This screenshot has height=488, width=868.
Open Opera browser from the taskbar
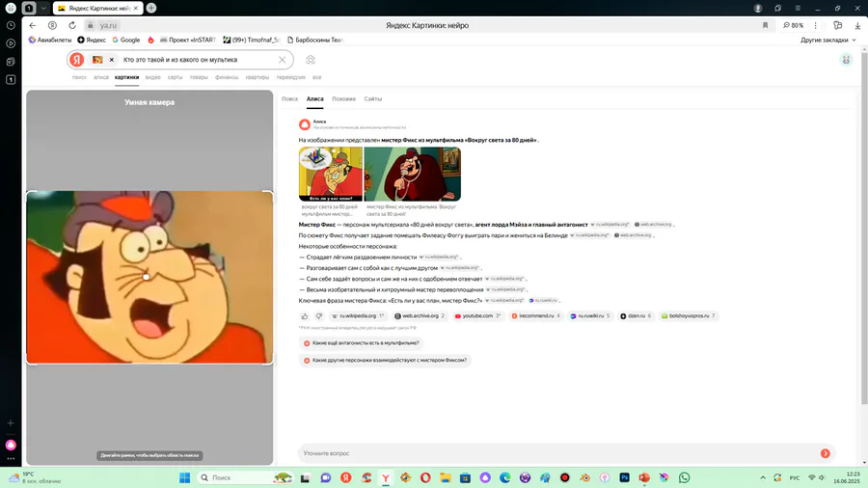click(x=425, y=477)
